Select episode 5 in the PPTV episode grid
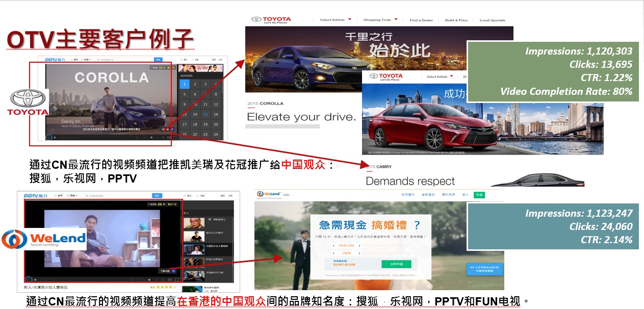 [x=184, y=94]
